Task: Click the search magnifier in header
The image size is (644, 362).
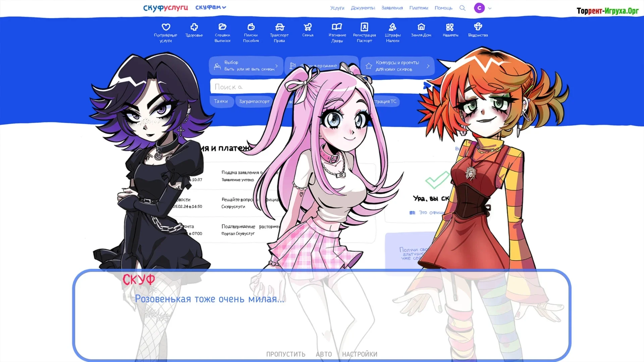Action: click(x=463, y=8)
